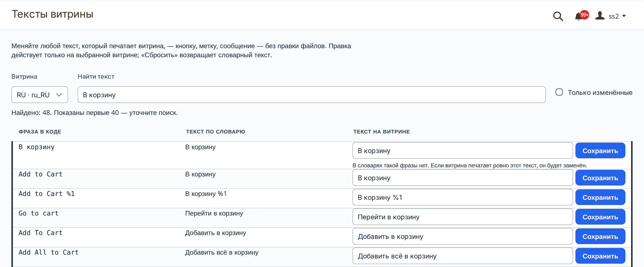Click the ТЕКСТ НА ВИТРИНЕ column header

click(x=382, y=132)
